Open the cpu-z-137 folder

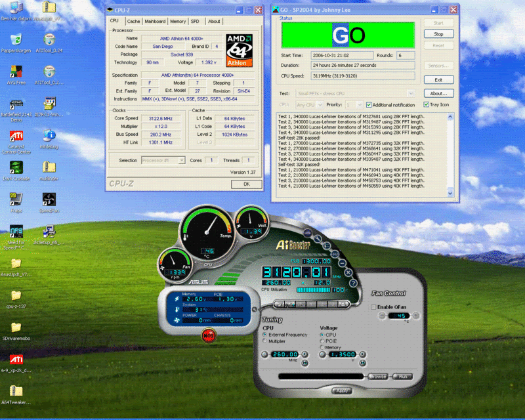coord(16,299)
